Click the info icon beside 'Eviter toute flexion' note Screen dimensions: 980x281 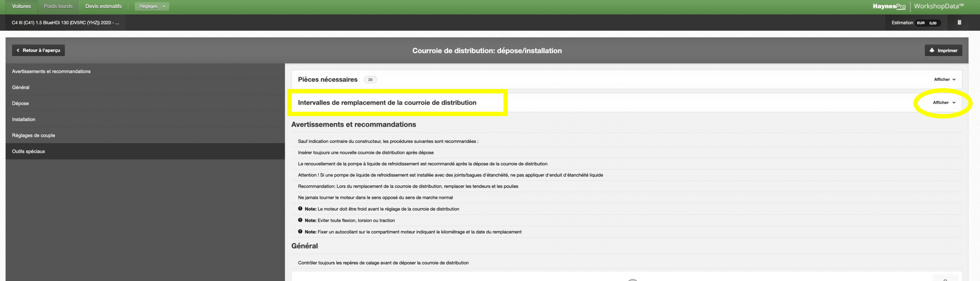[x=300, y=220]
